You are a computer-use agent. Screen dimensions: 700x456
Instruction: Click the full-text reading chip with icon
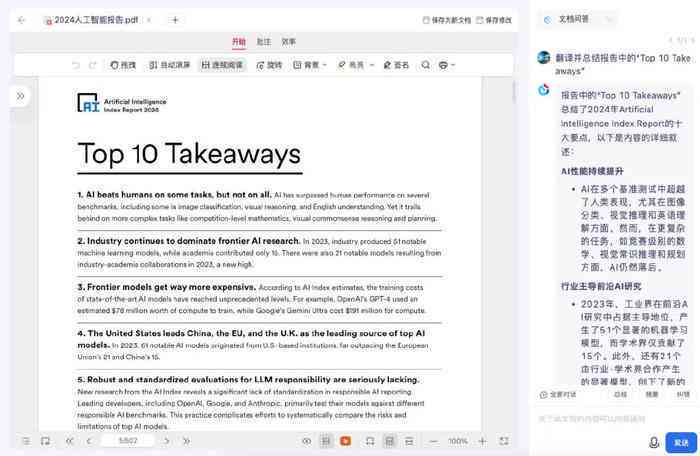(558, 395)
